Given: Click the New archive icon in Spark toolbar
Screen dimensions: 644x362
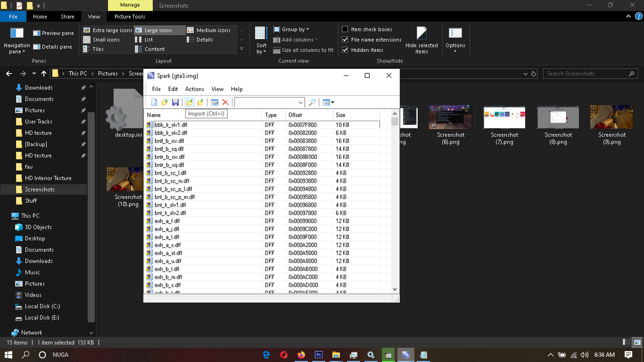Looking at the screenshot, I should coord(154,103).
